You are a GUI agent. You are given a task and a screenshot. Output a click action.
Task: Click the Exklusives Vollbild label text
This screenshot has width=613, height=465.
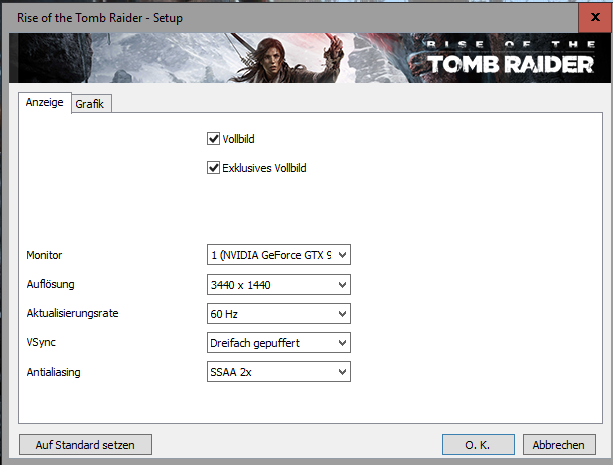click(x=264, y=168)
